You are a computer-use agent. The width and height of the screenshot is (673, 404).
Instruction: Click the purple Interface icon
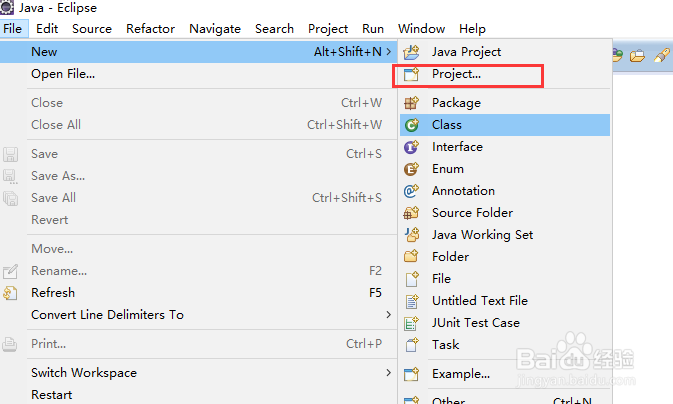(x=411, y=147)
